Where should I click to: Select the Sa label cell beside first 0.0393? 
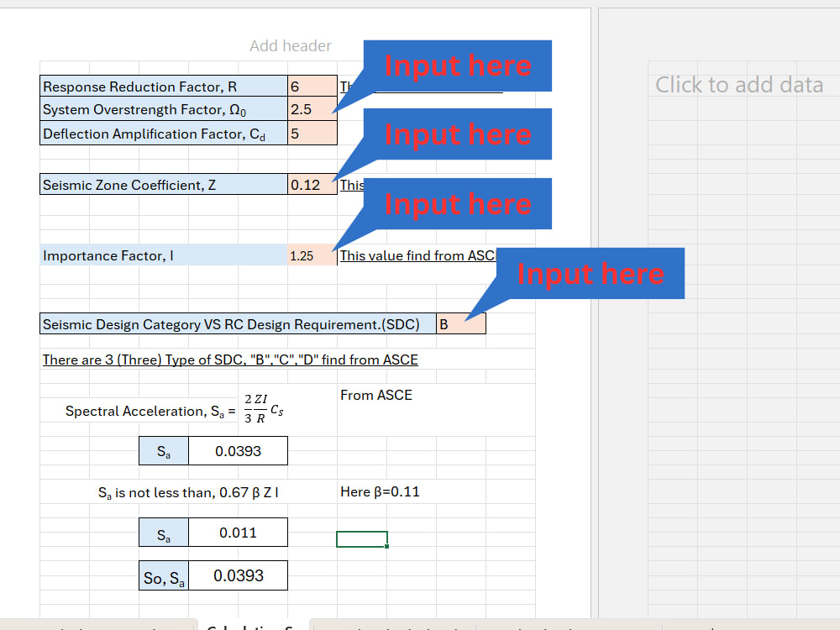[164, 451]
